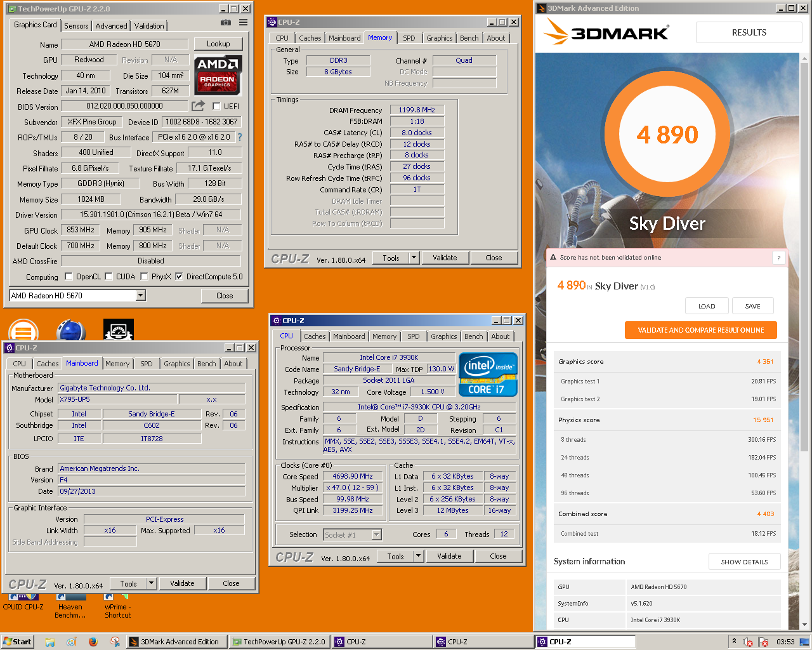Click LOAD button in 3DMark

(x=707, y=306)
